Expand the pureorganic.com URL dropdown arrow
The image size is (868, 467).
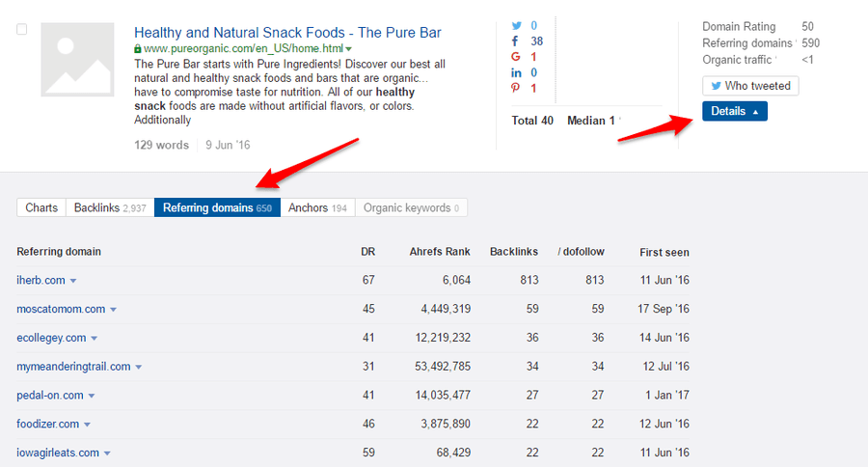click(x=348, y=48)
